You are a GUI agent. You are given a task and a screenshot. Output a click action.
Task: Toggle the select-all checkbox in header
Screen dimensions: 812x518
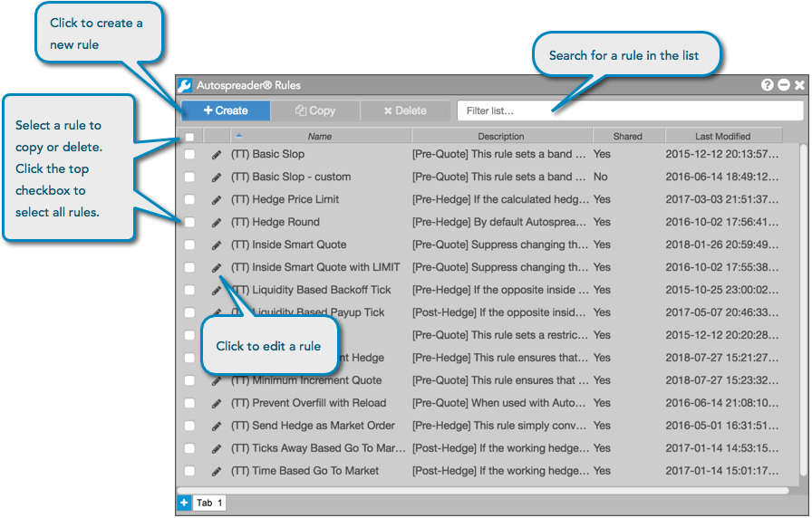point(189,137)
